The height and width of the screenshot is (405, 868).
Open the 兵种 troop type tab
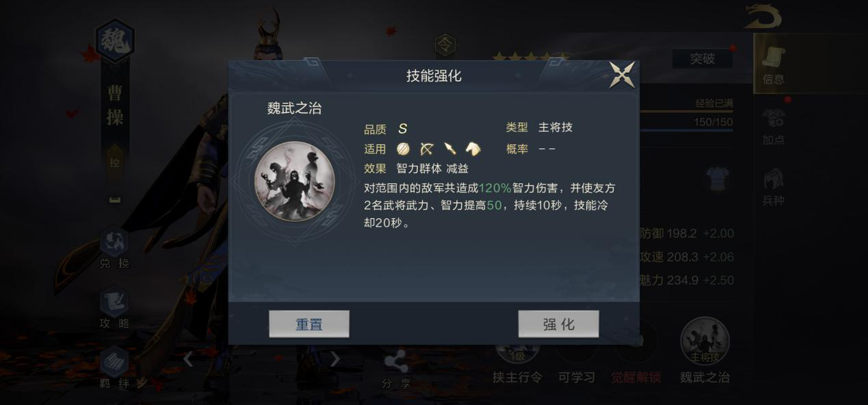(x=774, y=187)
